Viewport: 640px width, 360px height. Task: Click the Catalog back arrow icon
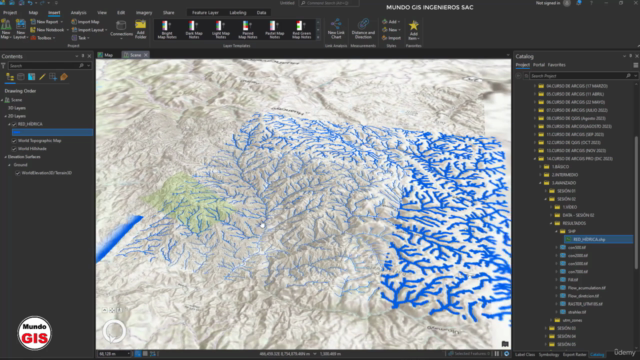(x=519, y=76)
